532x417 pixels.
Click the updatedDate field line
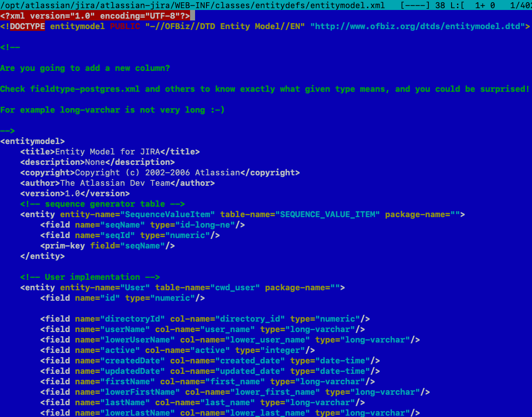click(x=210, y=371)
